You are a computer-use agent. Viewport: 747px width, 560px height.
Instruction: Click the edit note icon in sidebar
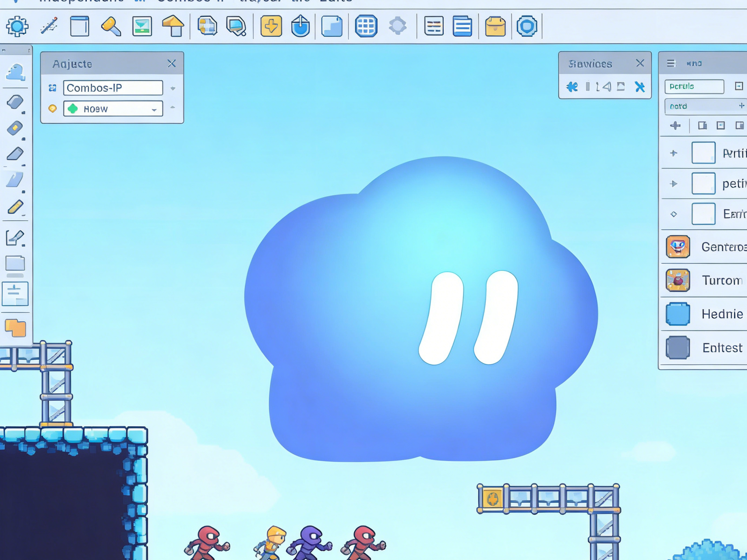tap(15, 238)
